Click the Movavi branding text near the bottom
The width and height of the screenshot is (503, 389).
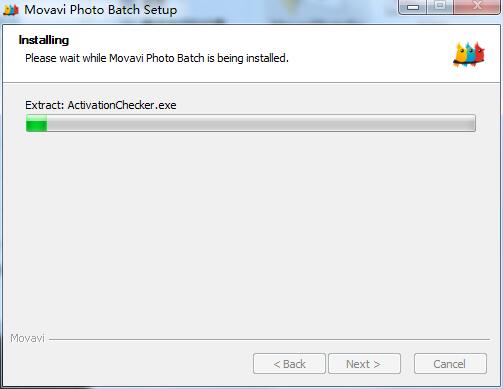[x=27, y=338]
